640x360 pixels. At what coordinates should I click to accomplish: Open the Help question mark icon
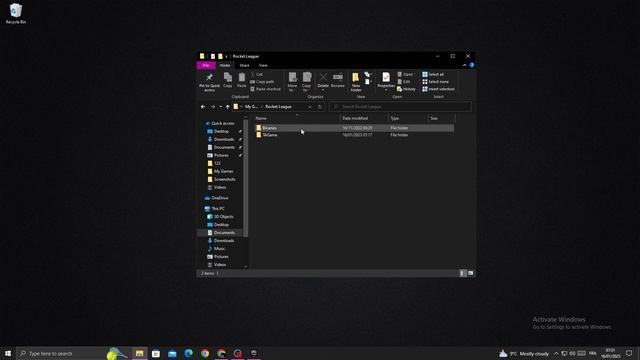[x=472, y=65]
